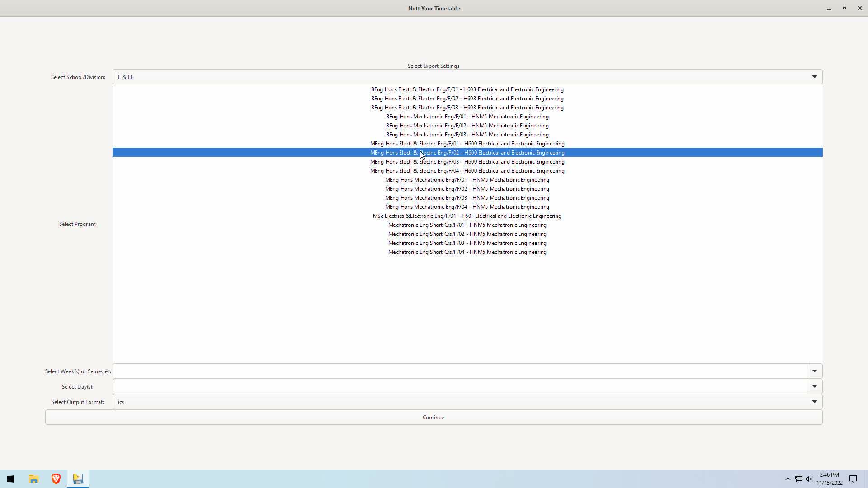Select Mechatronic Eng Short Crs/F/02
This screenshot has height=488, width=868.
tap(467, 234)
